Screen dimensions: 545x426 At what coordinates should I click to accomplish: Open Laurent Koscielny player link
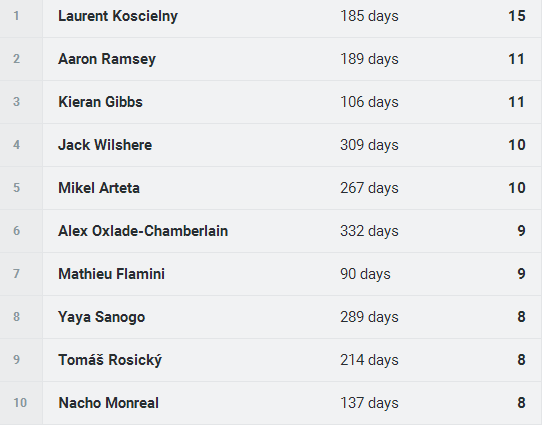tap(118, 16)
